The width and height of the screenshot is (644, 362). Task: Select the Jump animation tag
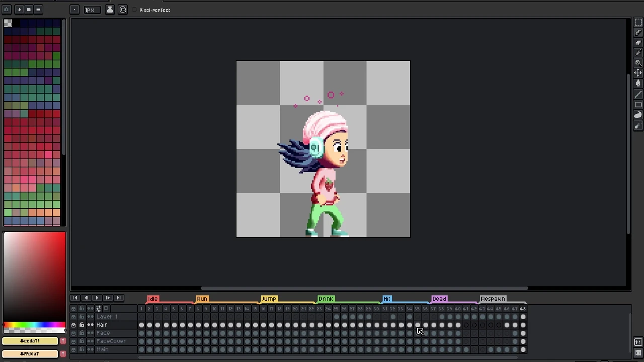[x=269, y=299]
